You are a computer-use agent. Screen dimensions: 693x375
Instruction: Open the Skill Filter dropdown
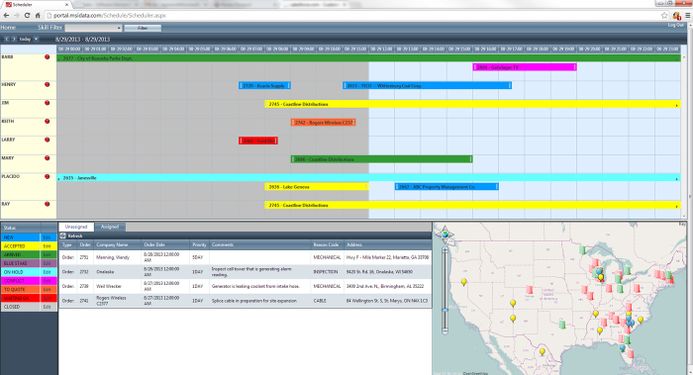[93, 28]
